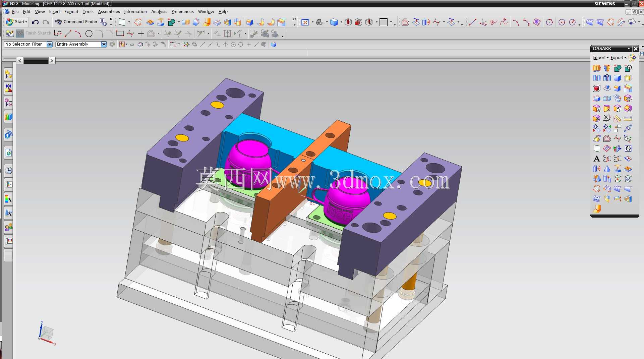
Task: Click the Subtract icon in DASARR panel
Action: pyautogui.click(x=628, y=68)
